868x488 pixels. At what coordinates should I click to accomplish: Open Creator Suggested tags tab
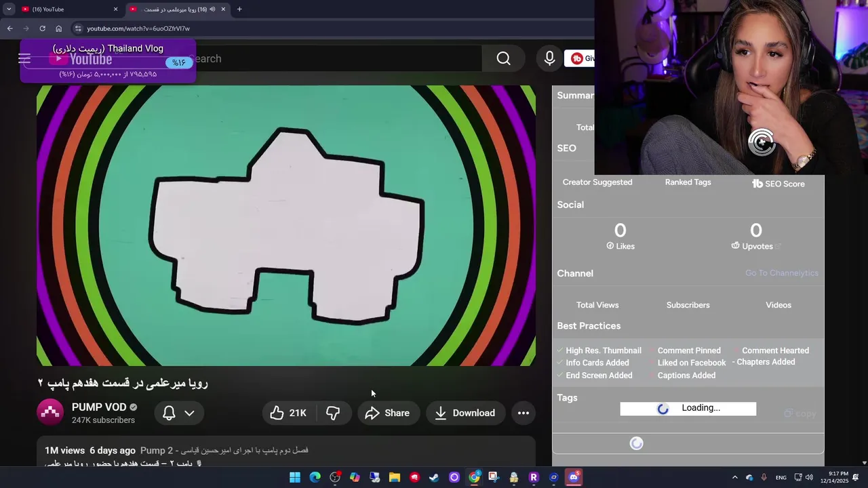point(597,182)
